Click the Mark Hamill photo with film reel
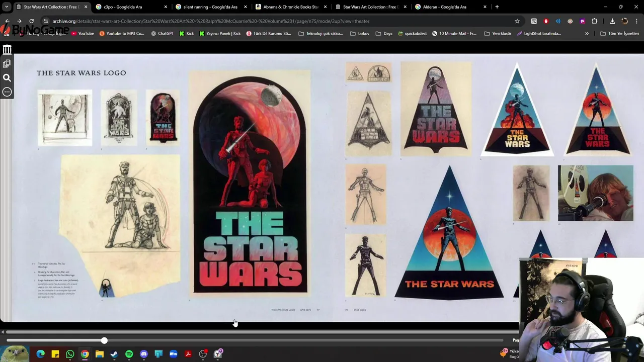The width and height of the screenshot is (644, 362). (596, 193)
